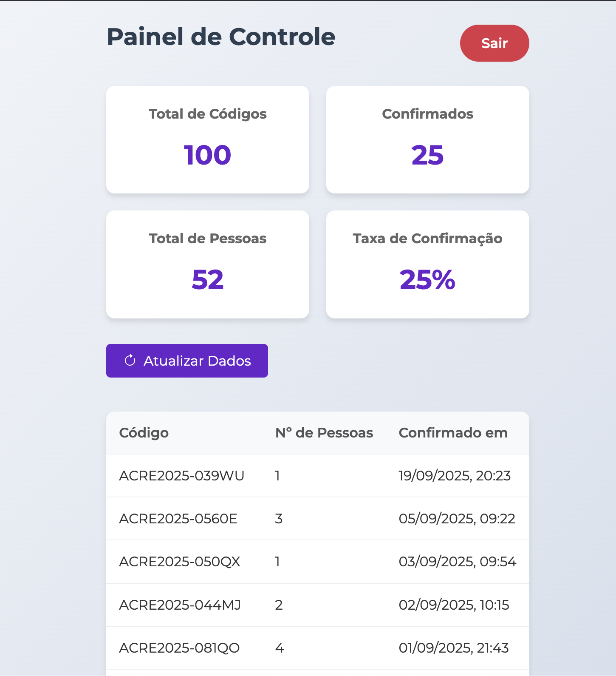Click the Taxa de Confirmação card

click(x=427, y=264)
